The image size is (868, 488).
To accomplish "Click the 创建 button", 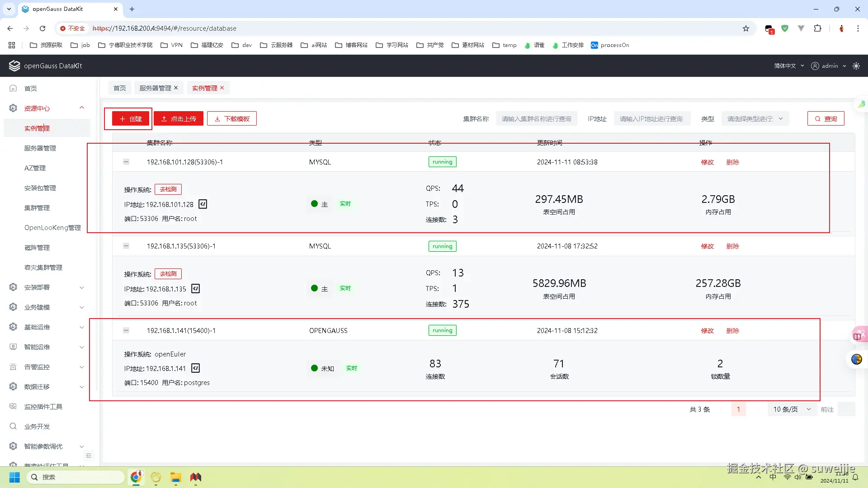I will tap(131, 119).
